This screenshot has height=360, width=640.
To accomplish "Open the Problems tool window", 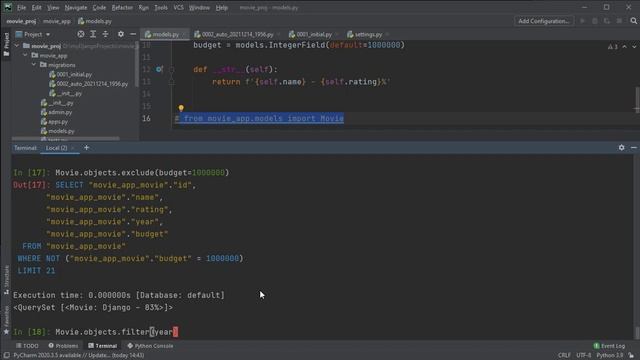I will click(63, 346).
